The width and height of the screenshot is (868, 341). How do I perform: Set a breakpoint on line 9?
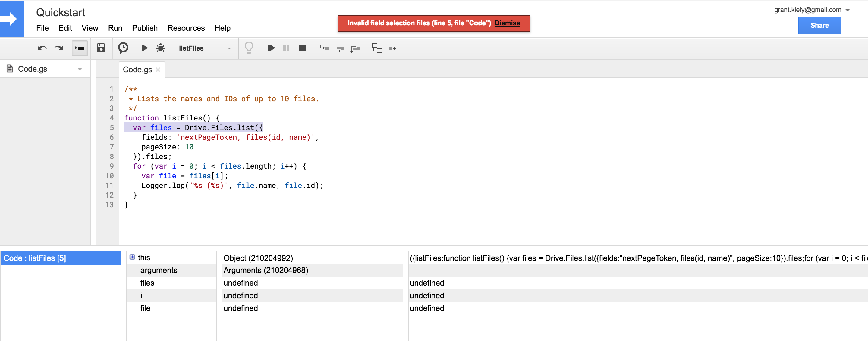(111, 166)
